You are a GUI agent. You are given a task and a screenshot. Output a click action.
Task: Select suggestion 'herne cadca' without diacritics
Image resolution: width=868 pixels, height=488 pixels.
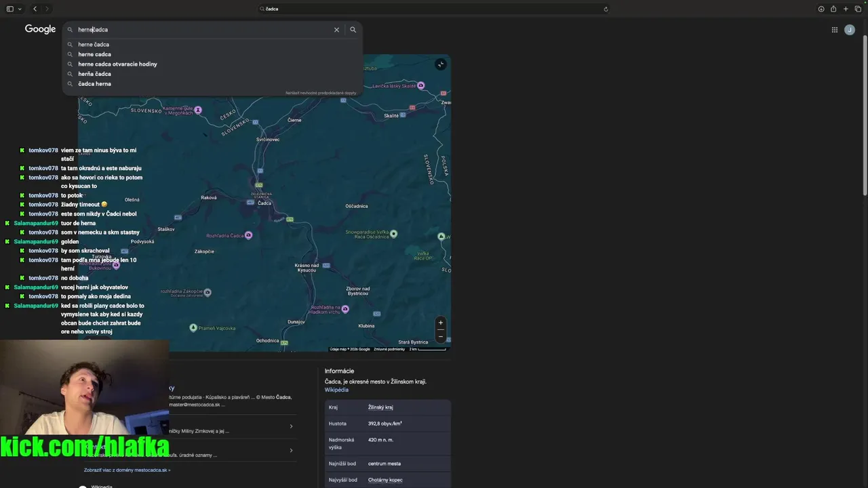[x=94, y=54]
